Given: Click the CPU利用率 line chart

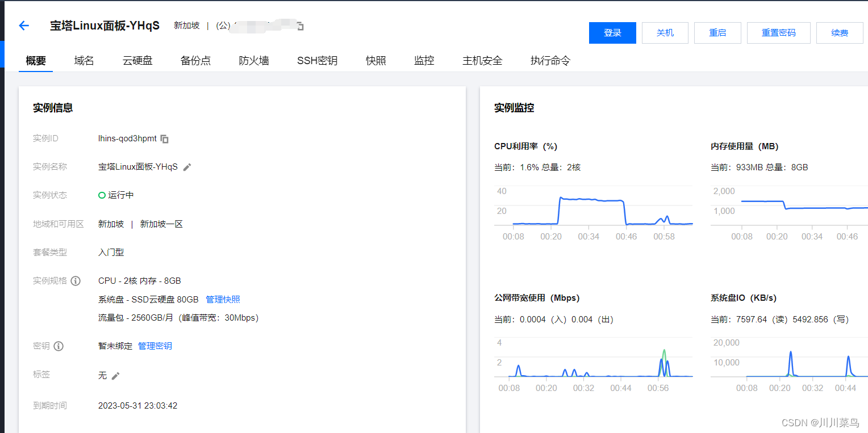Looking at the screenshot, I should tap(594, 213).
